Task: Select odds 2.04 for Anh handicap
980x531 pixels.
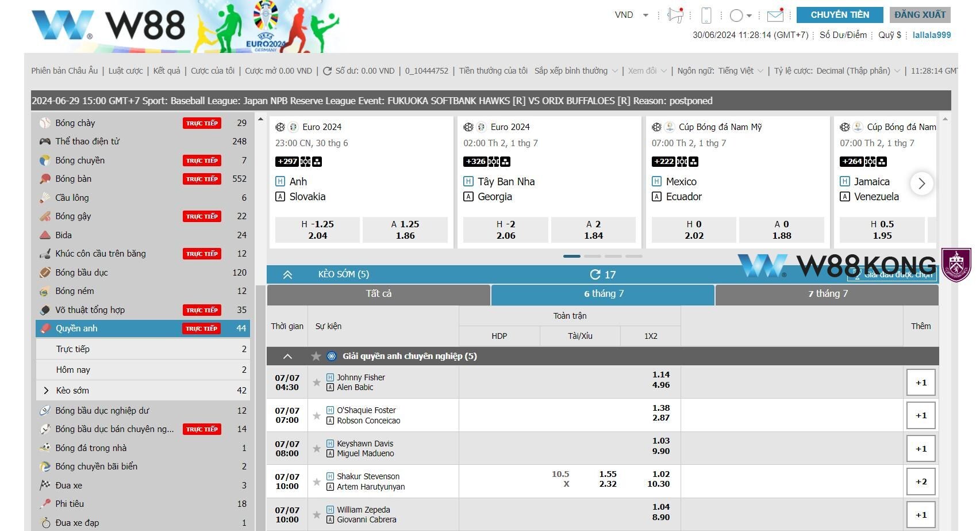Action: 317,230
